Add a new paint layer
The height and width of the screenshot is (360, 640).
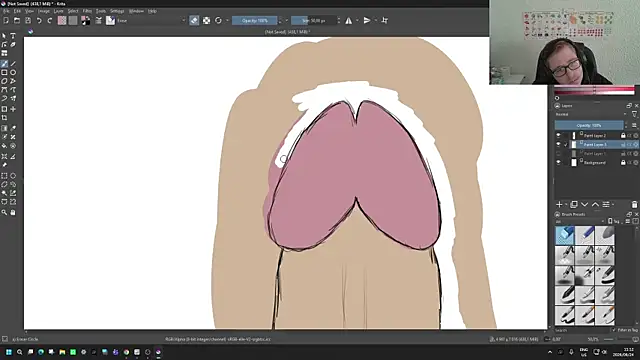559,204
